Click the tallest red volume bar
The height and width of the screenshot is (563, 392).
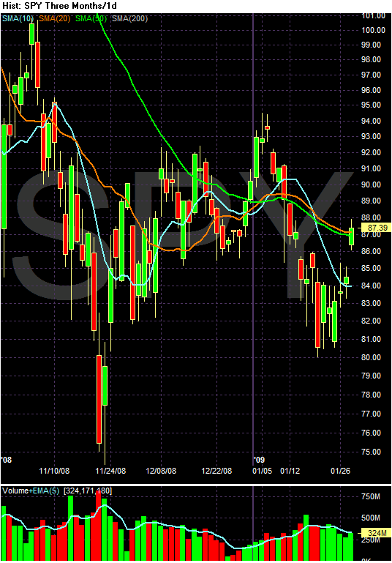click(x=98, y=526)
